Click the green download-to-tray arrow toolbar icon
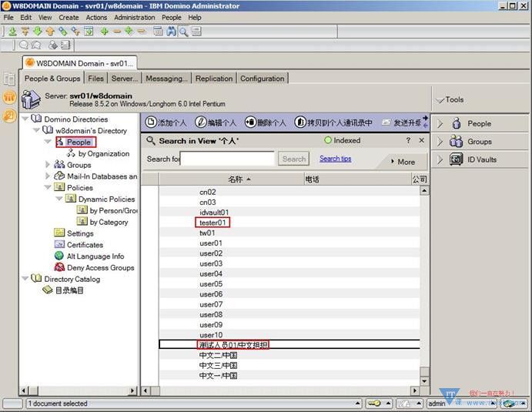 point(12,32)
